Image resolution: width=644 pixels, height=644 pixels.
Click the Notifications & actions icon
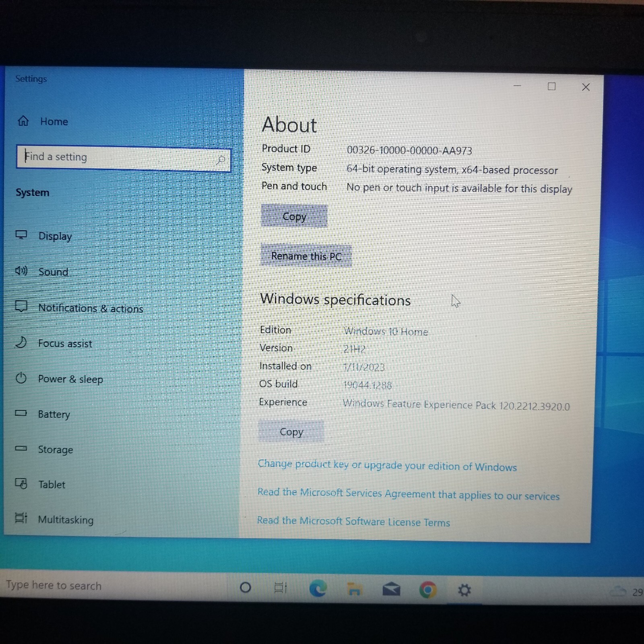click(x=21, y=306)
